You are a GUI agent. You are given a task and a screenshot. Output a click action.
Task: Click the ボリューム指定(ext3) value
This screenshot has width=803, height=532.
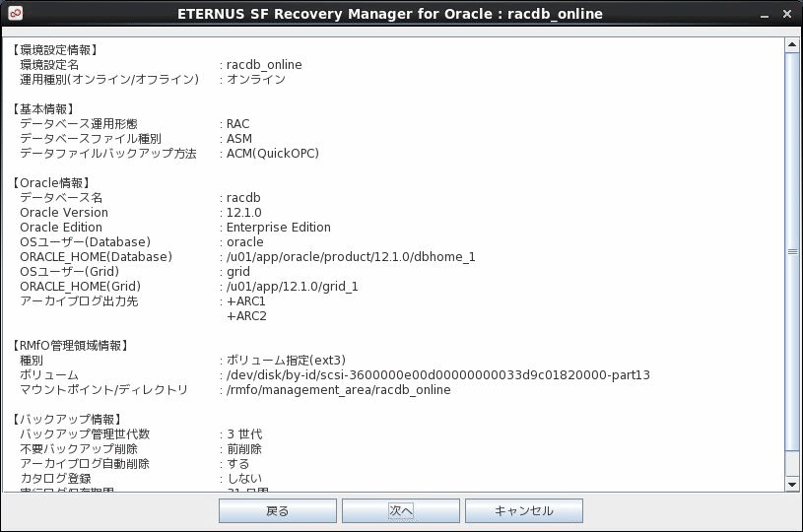(287, 361)
